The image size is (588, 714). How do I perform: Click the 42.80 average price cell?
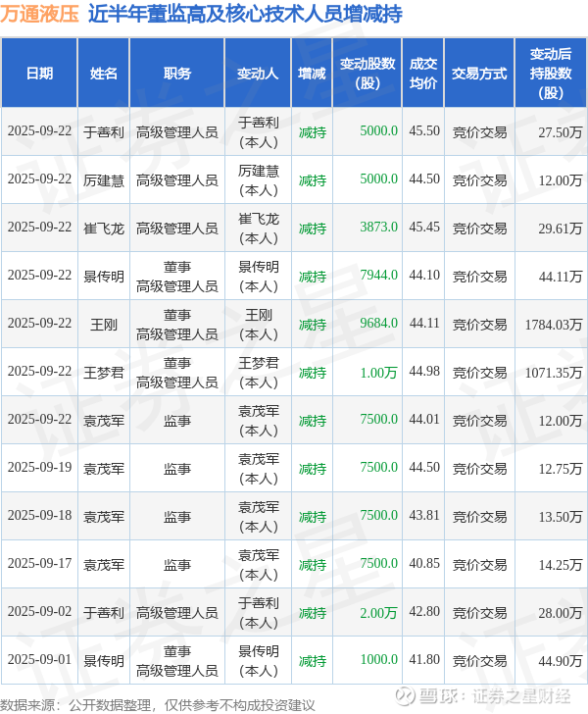click(x=424, y=612)
